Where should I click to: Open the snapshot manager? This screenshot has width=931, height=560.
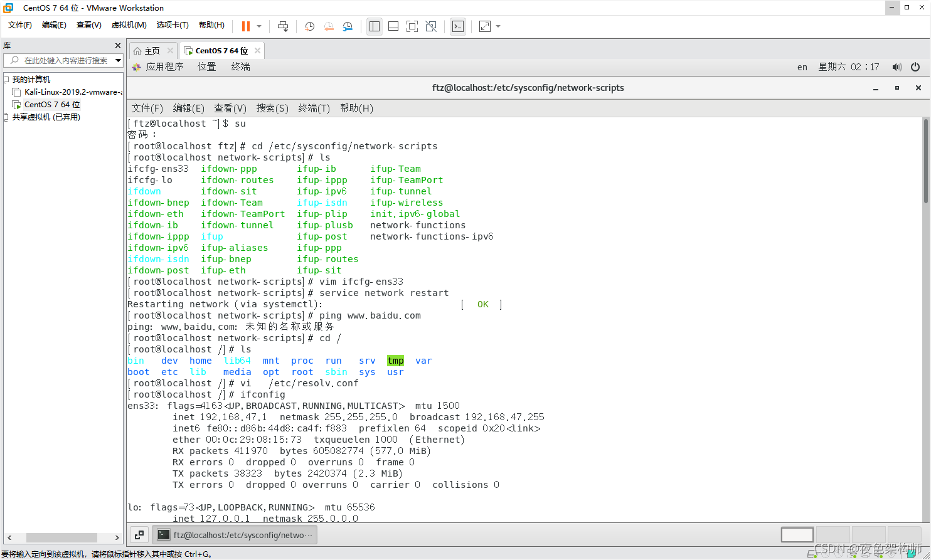[x=348, y=26]
